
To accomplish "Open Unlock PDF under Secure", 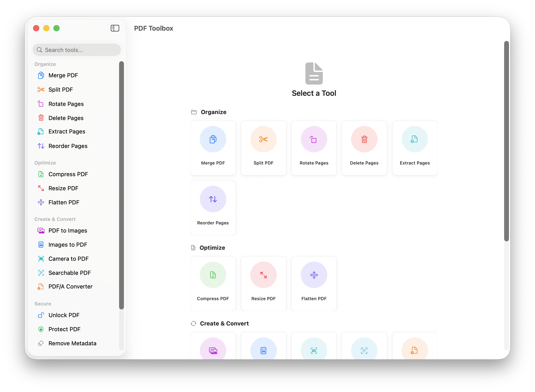I will 64,315.
